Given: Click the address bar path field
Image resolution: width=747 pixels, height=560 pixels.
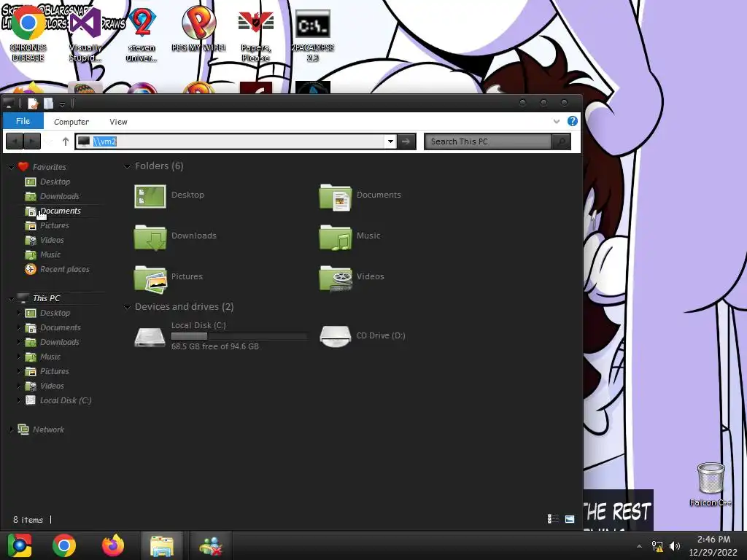Looking at the screenshot, I should point(236,141).
